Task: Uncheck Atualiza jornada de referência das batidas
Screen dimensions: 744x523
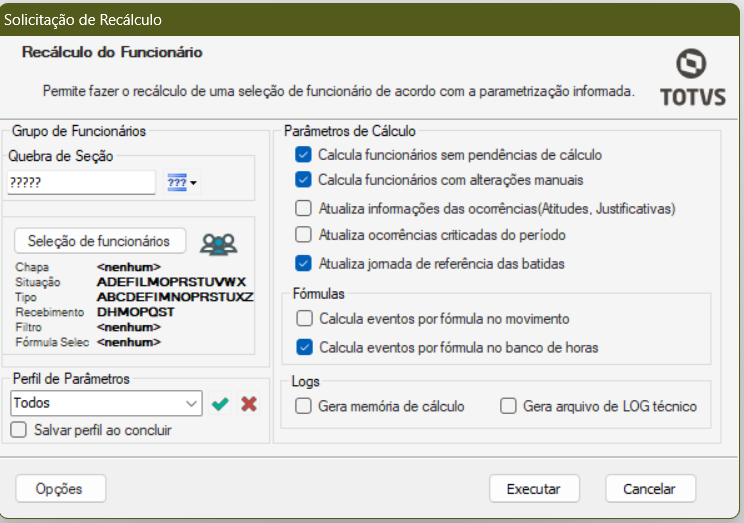Action: tap(303, 263)
